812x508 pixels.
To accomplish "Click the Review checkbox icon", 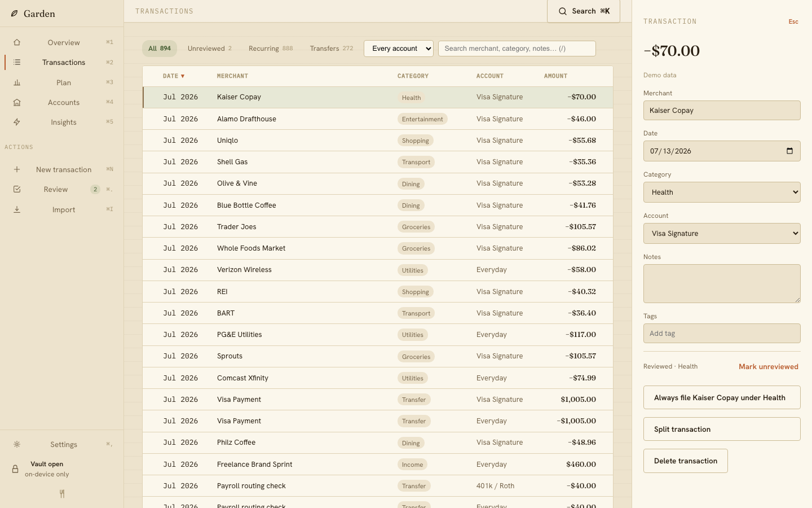I will click(x=17, y=190).
